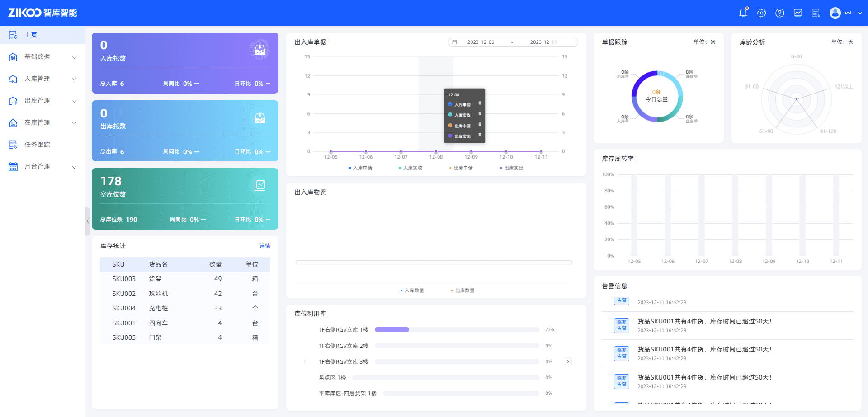Image resolution: width=868 pixels, height=417 pixels.
Task: Expand the 月台管理 chevron
Action: pos(75,167)
